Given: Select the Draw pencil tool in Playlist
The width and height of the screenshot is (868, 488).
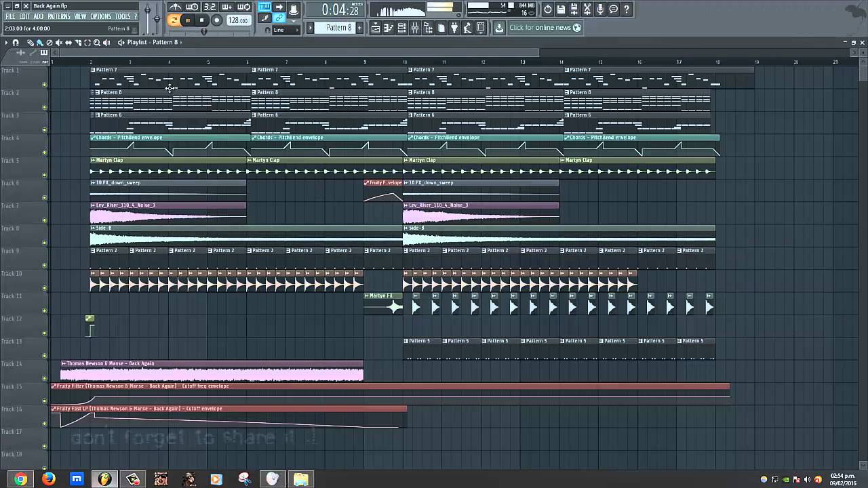Looking at the screenshot, I should 31,43.
